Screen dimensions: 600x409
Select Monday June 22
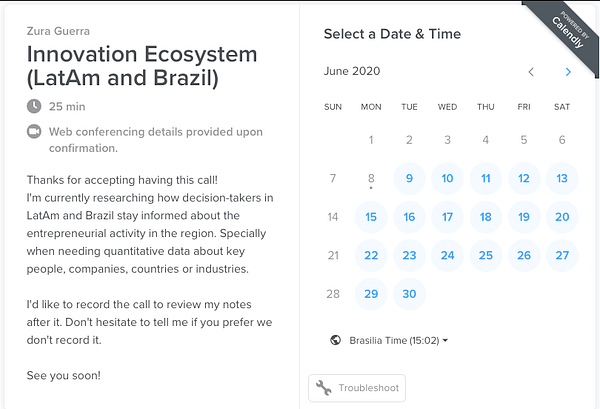coord(371,255)
